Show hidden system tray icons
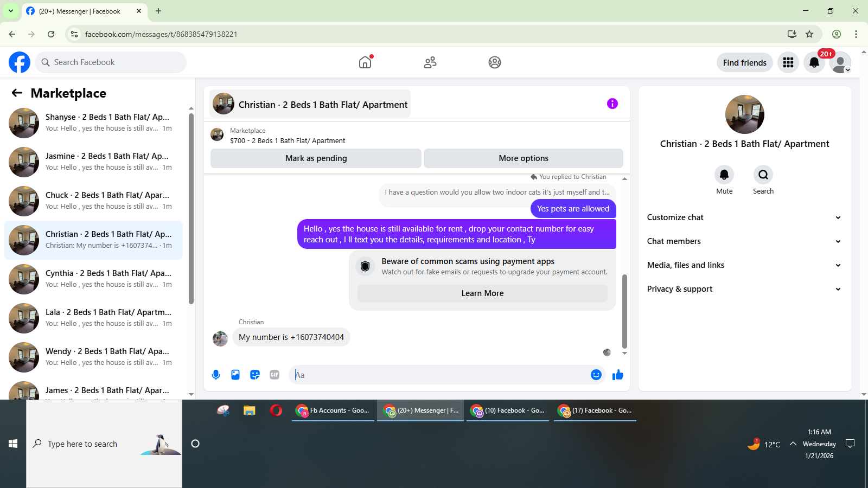Image resolution: width=868 pixels, height=488 pixels. click(793, 444)
